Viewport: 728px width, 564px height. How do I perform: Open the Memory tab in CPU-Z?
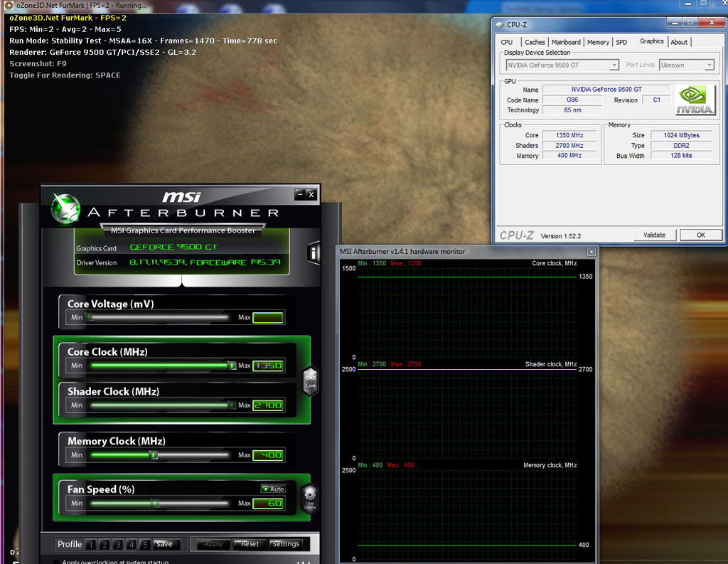(x=598, y=42)
